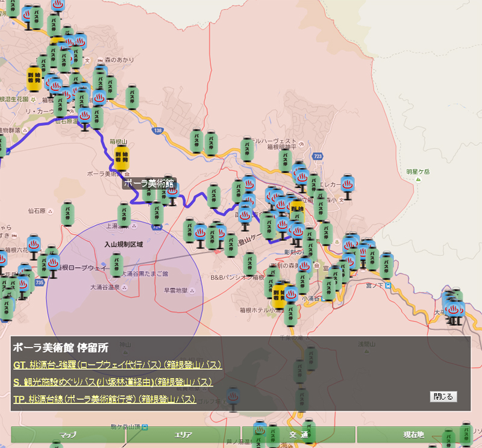Open the GT. 桃源台-強羅 ropeway substitute bus link
The image size is (482, 448).
tap(117, 365)
